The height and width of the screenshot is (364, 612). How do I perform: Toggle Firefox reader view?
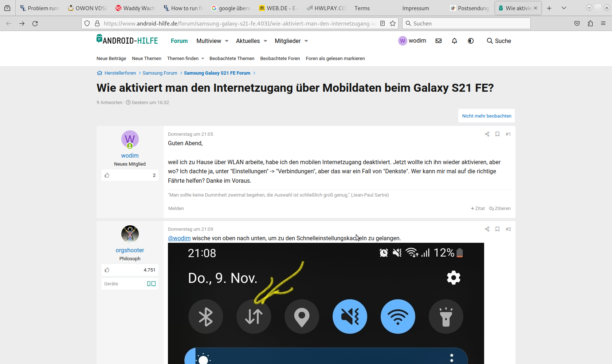[382, 23]
